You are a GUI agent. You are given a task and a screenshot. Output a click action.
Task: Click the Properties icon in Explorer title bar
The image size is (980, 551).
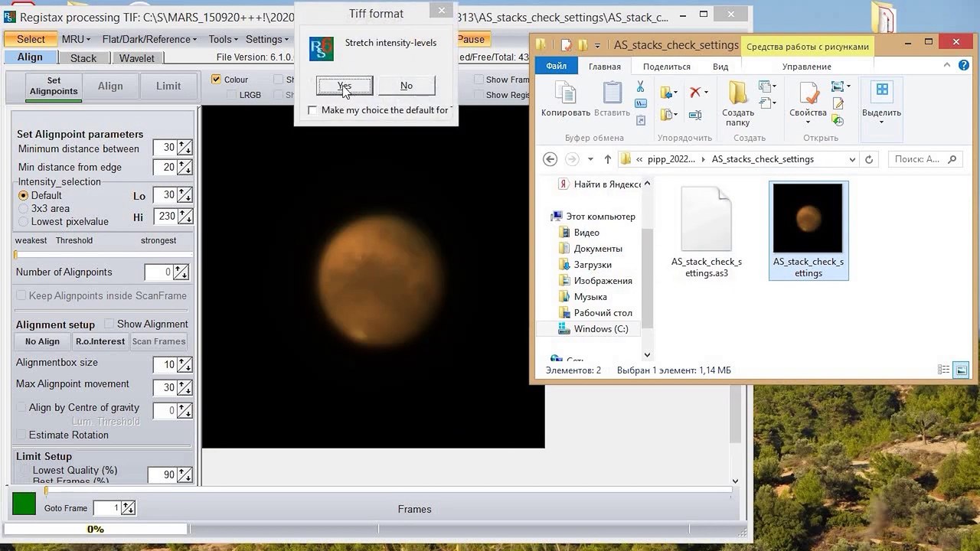[564, 45]
